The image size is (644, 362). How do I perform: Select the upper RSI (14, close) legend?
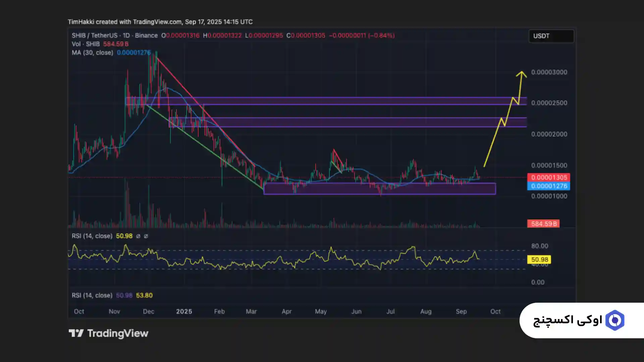click(x=92, y=236)
